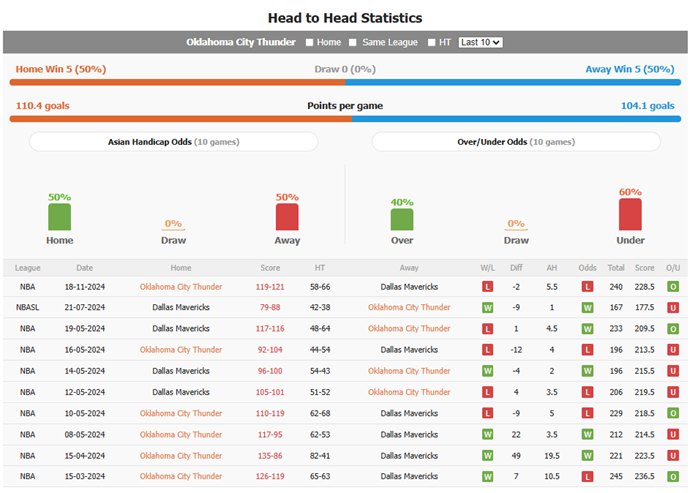Click the green Home 50% handicap bar
This screenshot has width=690, height=493.
tap(59, 217)
